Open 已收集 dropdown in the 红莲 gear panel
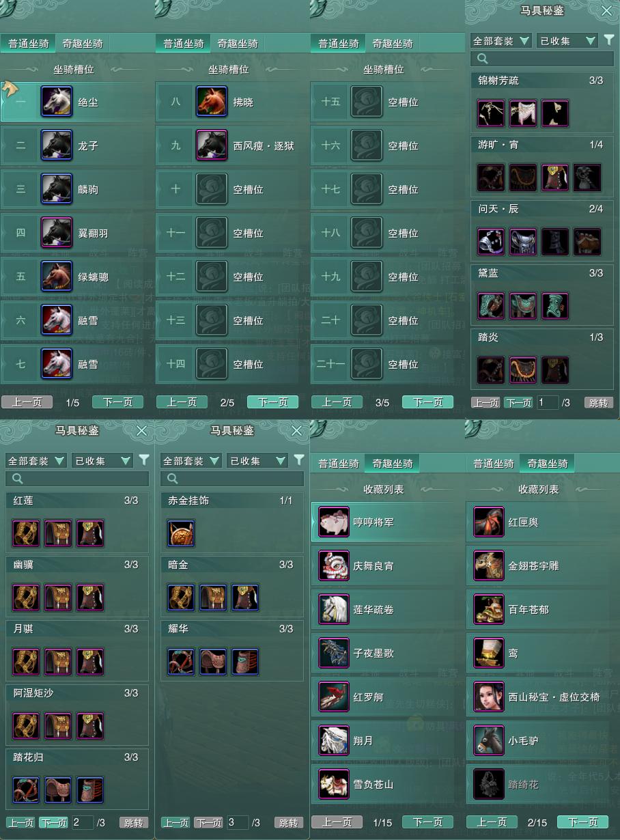620x840 pixels. (x=102, y=461)
